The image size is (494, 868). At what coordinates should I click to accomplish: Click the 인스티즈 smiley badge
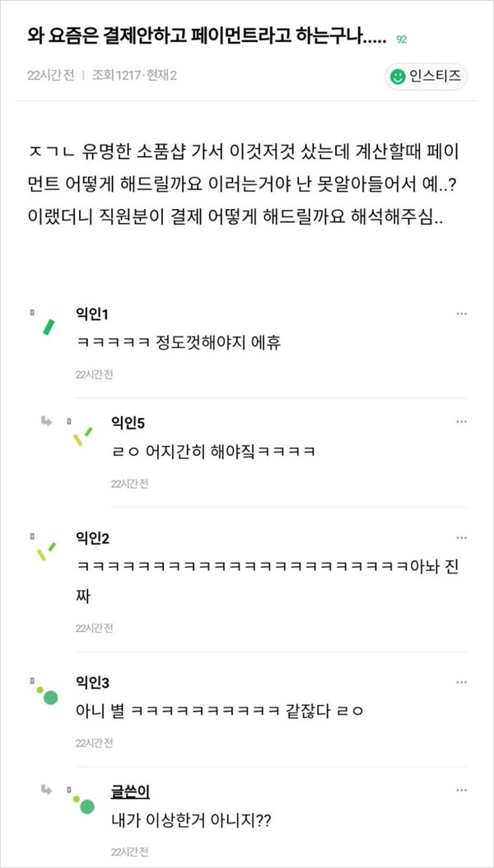426,77
